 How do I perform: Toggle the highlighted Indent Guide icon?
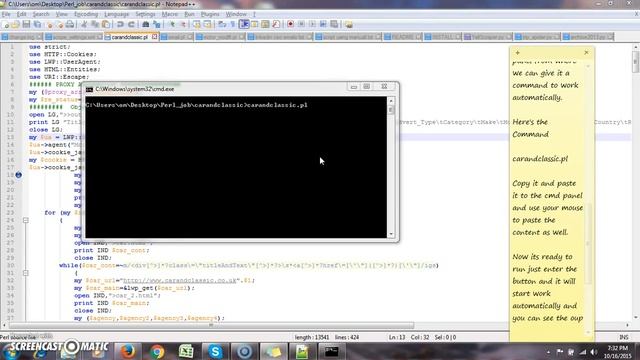[244, 24]
